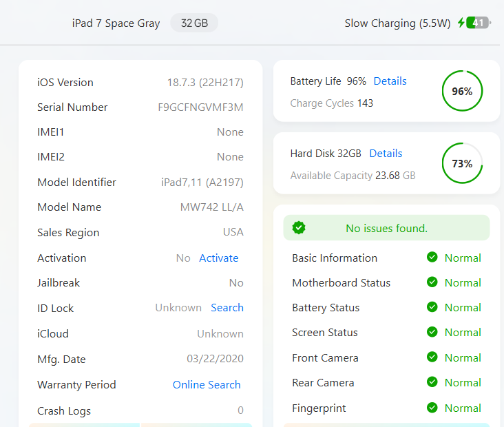Click the green check icon for Screen Status

[x=432, y=331]
